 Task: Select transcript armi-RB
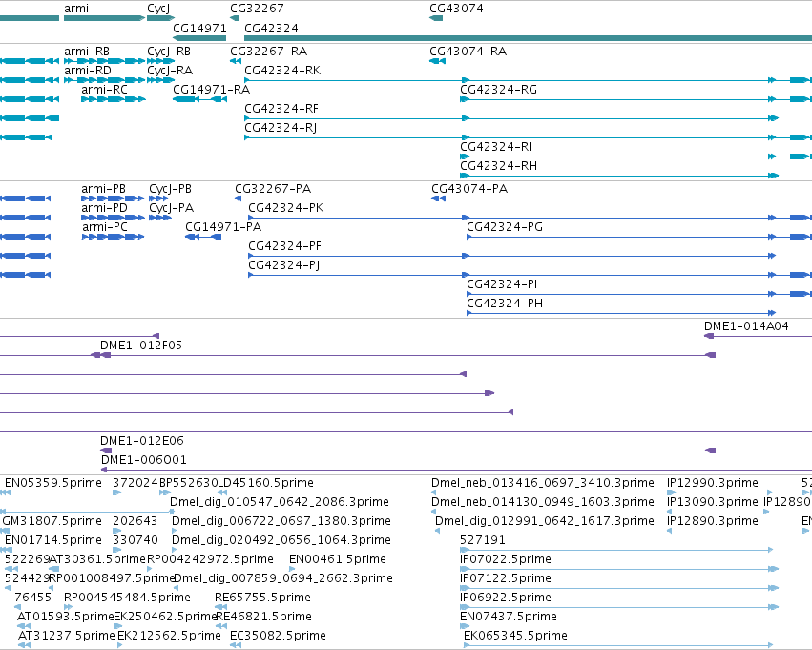tap(87, 52)
